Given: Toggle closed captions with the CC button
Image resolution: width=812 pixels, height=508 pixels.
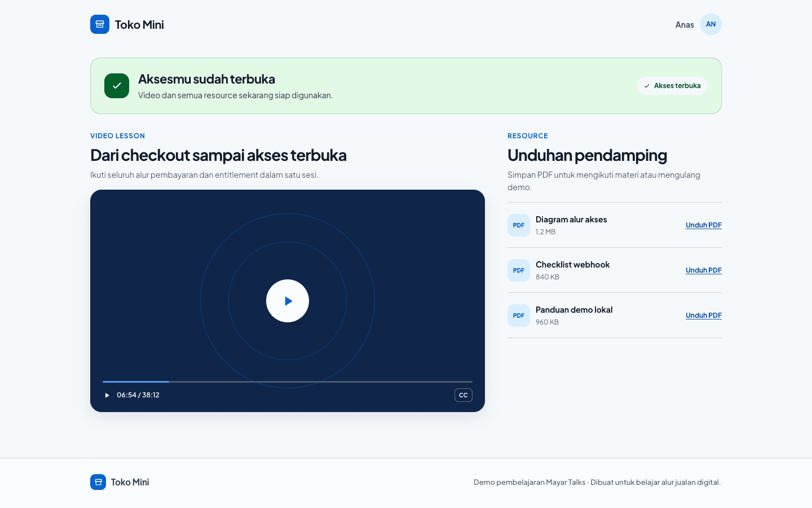Looking at the screenshot, I should pyautogui.click(x=464, y=395).
